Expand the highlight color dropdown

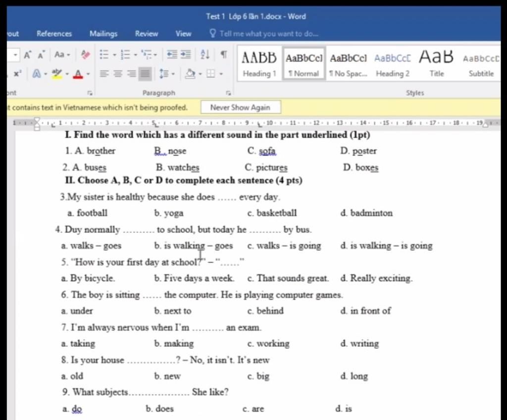click(67, 74)
